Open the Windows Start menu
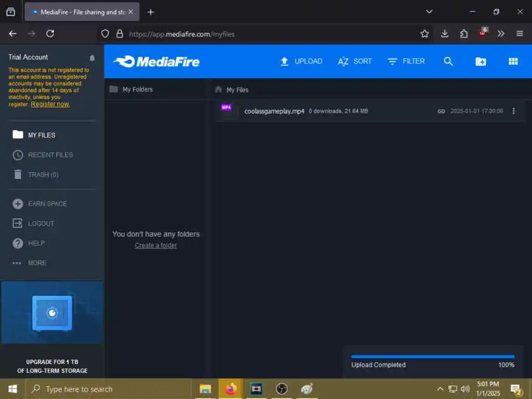The image size is (532, 399). coord(12,389)
